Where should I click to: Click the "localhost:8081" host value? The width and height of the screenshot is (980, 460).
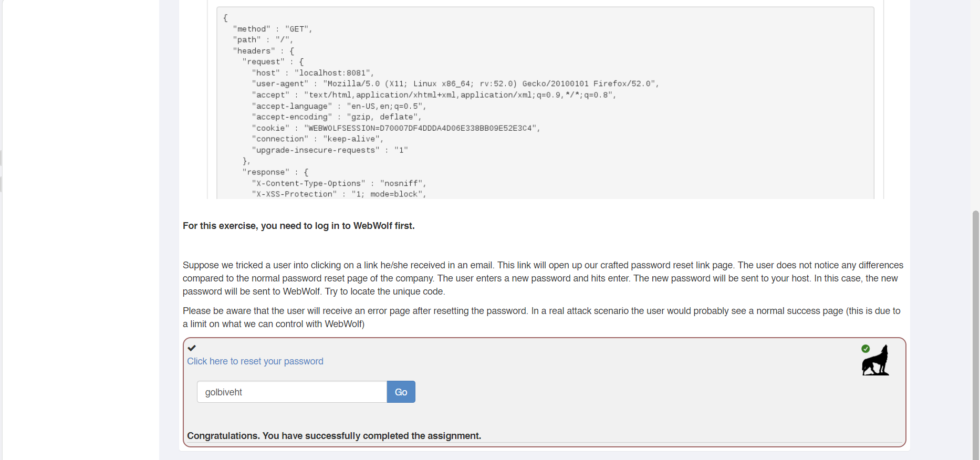[x=334, y=73]
